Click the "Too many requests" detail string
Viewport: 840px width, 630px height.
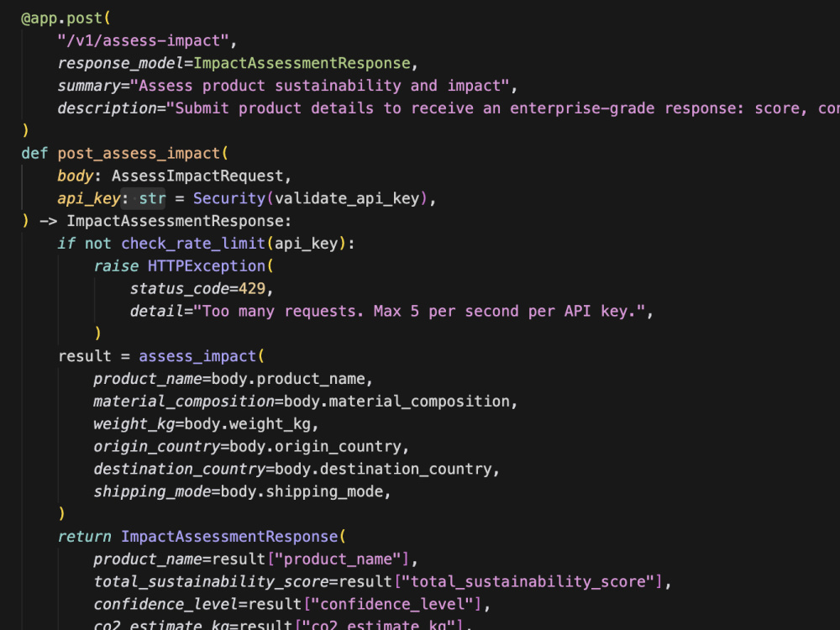(x=419, y=311)
